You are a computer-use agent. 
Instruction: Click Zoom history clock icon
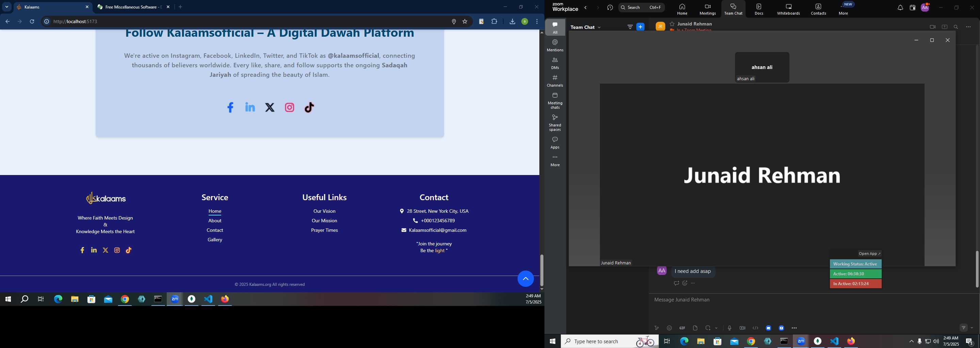(x=610, y=7)
